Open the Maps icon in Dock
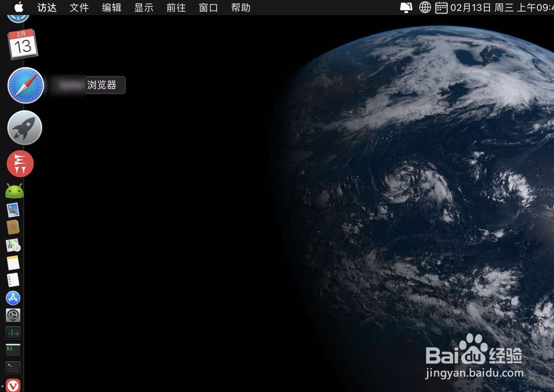 click(x=13, y=245)
